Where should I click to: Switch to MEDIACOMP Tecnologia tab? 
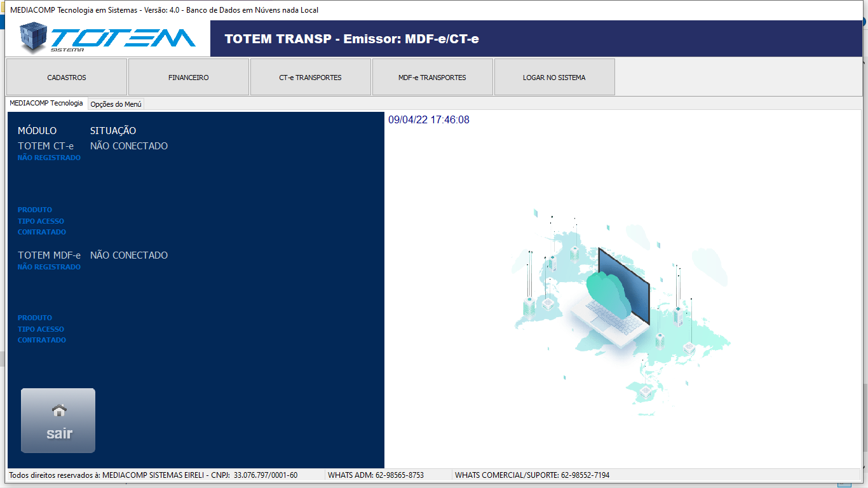(x=46, y=103)
